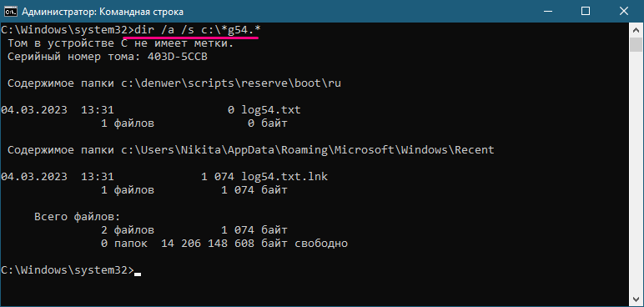
Task: Click the 1 074 size of lnk file
Action: pyautogui.click(x=218, y=177)
